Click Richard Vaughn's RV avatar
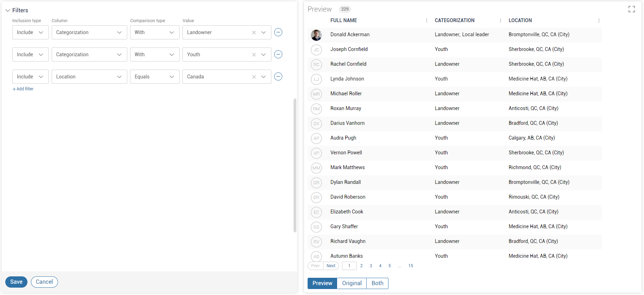The image size is (644, 295). pyautogui.click(x=316, y=242)
